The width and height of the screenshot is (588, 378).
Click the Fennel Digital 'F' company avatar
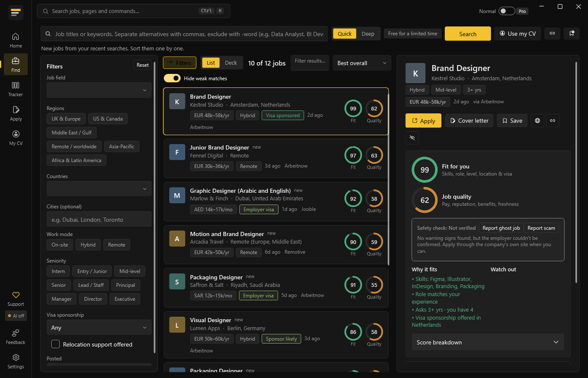(177, 152)
